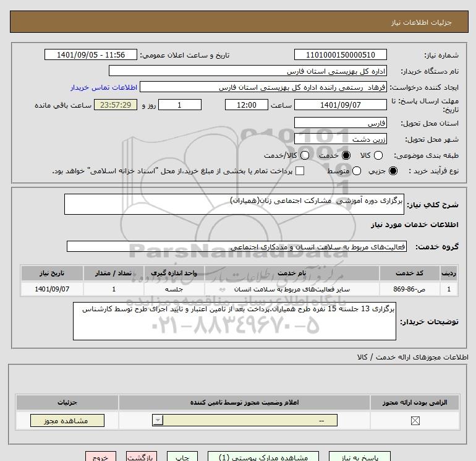The width and height of the screenshot is (476, 461).
Task: Click deadline time 12:00 field
Action: pyautogui.click(x=247, y=105)
